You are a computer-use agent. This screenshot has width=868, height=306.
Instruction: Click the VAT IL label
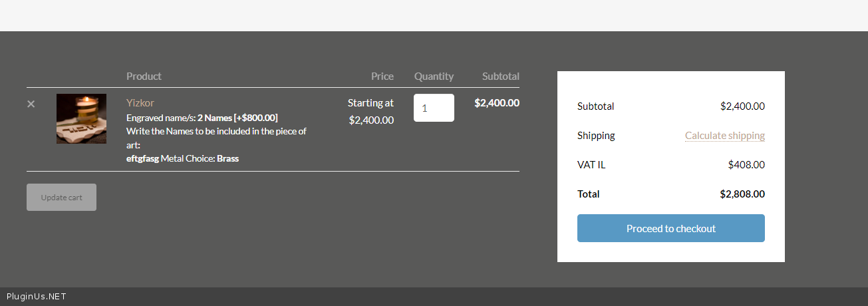591,165
